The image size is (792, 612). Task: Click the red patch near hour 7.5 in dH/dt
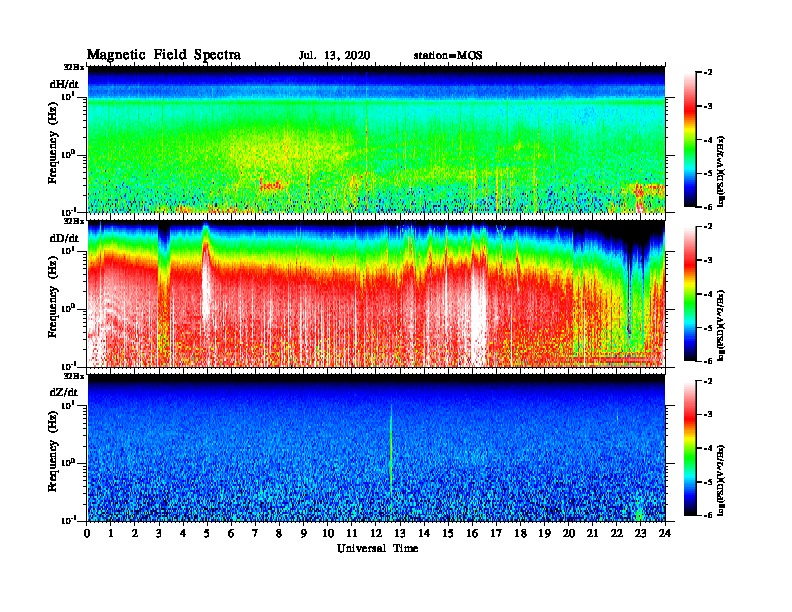pos(270,185)
